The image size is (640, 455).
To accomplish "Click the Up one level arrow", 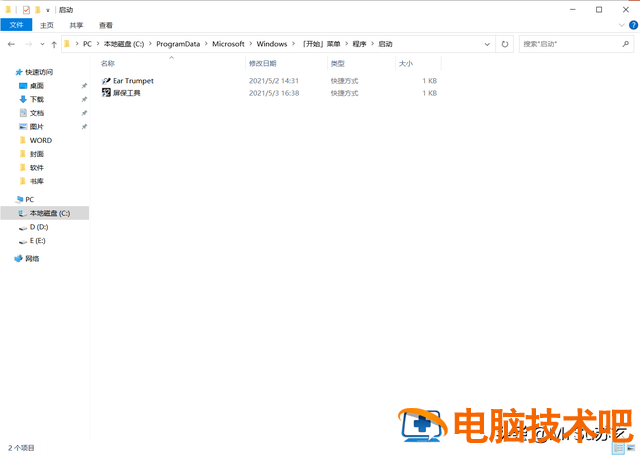I will click(53, 44).
